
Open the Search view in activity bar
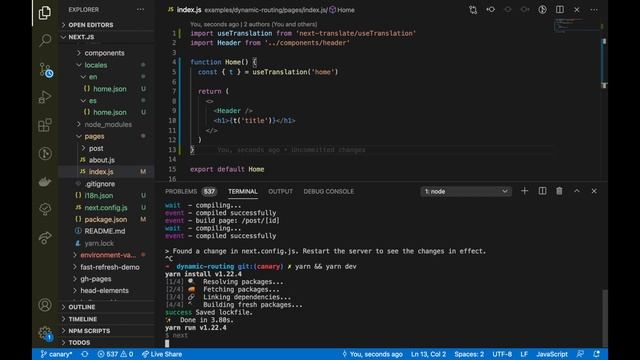point(45,40)
